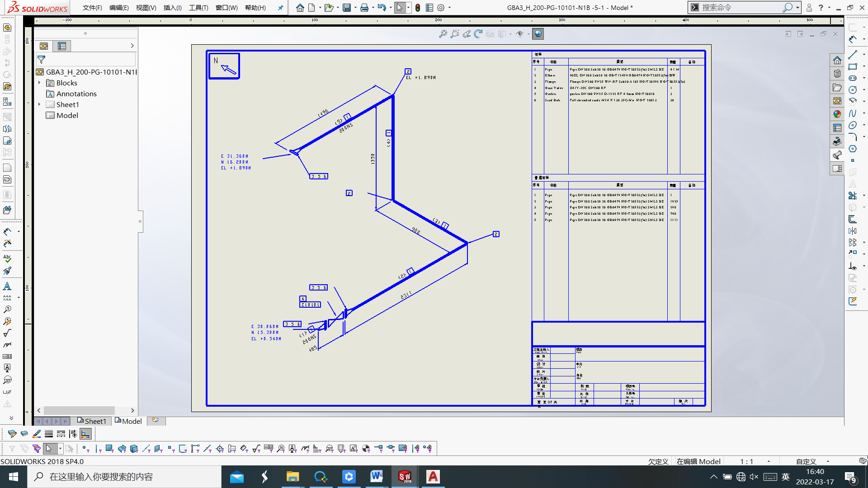Open dropdown arrow next to Save icon

pyautogui.click(x=355, y=8)
